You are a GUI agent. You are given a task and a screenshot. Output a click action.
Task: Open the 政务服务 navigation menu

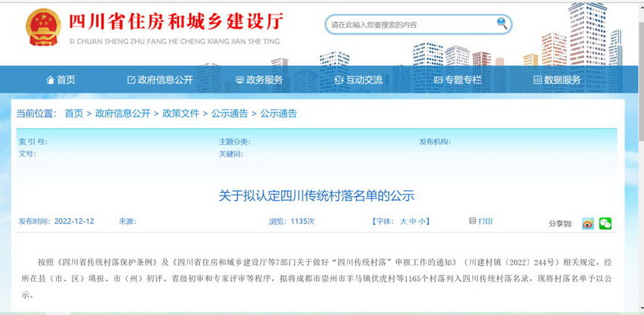pyautogui.click(x=259, y=80)
